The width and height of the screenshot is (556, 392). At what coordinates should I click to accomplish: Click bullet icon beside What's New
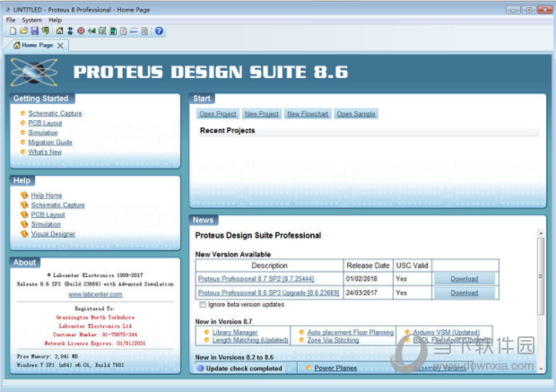pyautogui.click(x=23, y=152)
